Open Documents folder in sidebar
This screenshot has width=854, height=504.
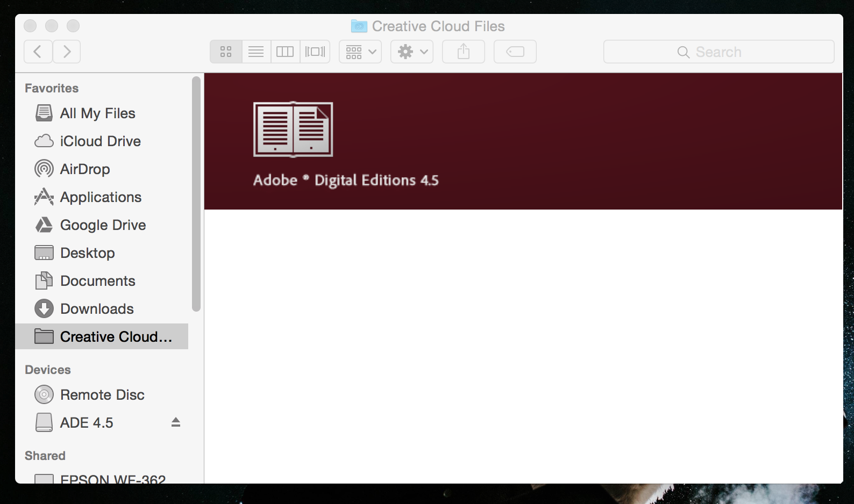coord(102,281)
